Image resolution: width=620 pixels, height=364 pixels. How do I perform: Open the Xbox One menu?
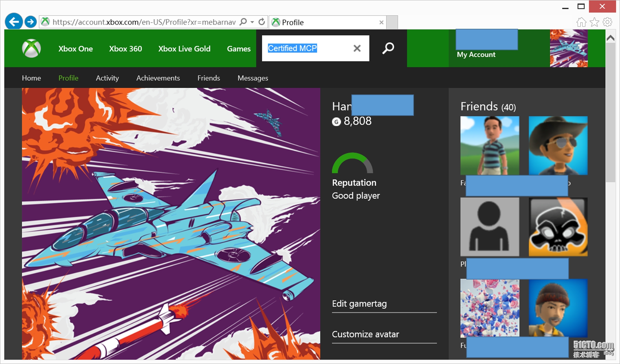(x=75, y=49)
